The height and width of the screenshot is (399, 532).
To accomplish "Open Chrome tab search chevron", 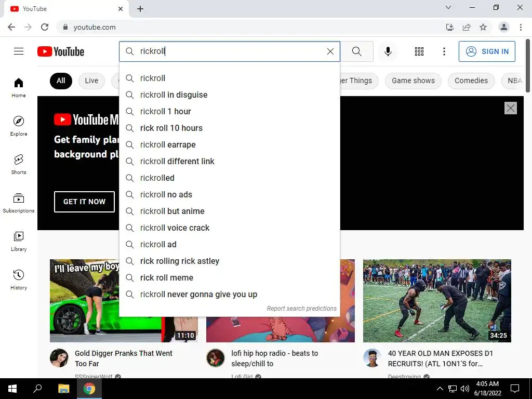I will click(x=448, y=7).
